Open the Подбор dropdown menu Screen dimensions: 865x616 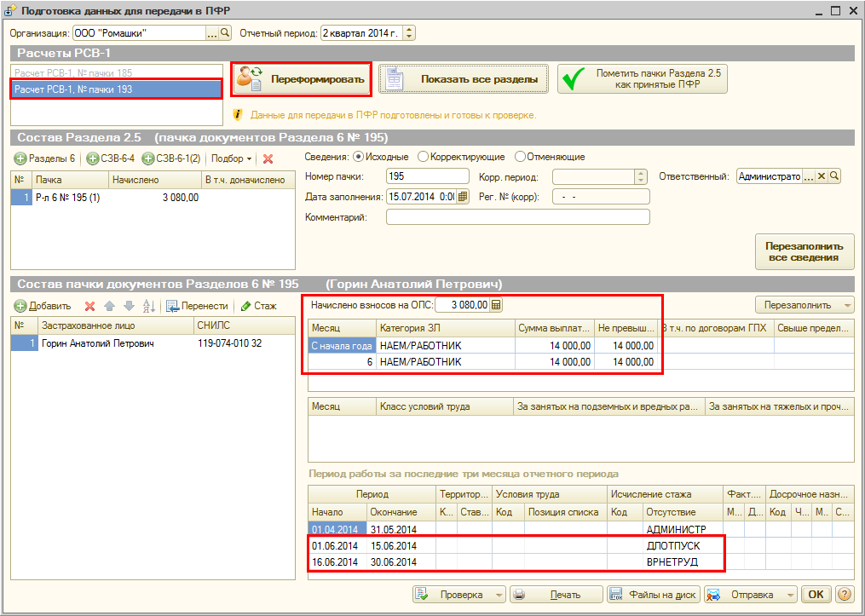coord(232,158)
